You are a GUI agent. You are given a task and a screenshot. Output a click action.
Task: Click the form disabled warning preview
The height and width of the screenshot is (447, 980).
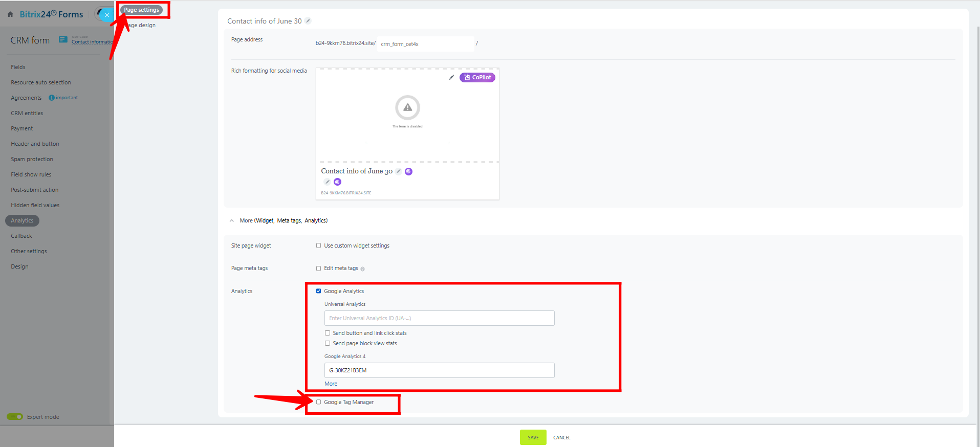tap(407, 110)
